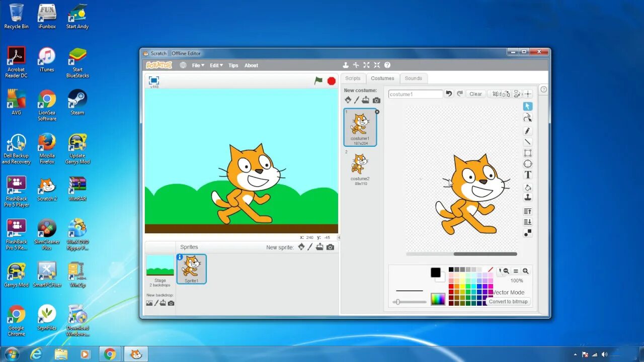Screen dimensions: 644x362
Task: Click the red stop sign button
Action: click(332, 81)
